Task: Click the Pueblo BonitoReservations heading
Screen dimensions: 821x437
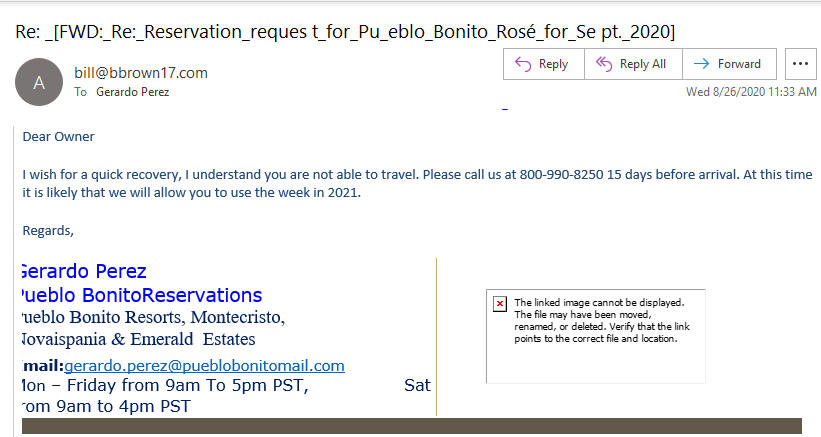Action: pyautogui.click(x=141, y=295)
